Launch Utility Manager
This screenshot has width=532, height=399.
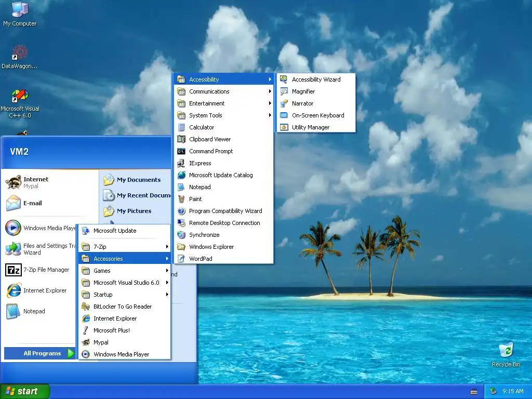coord(316,127)
